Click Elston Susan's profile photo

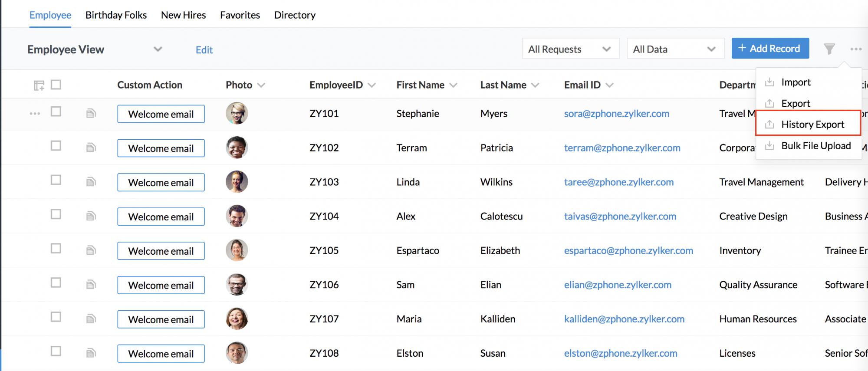(x=237, y=353)
